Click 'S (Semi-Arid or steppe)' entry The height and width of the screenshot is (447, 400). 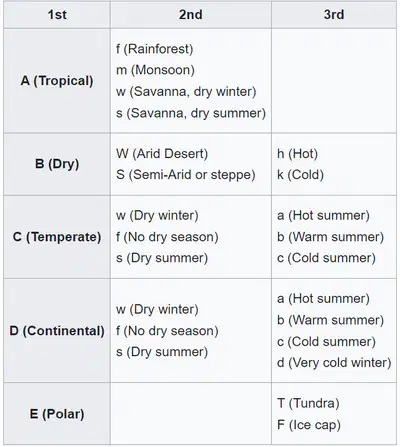(186, 175)
